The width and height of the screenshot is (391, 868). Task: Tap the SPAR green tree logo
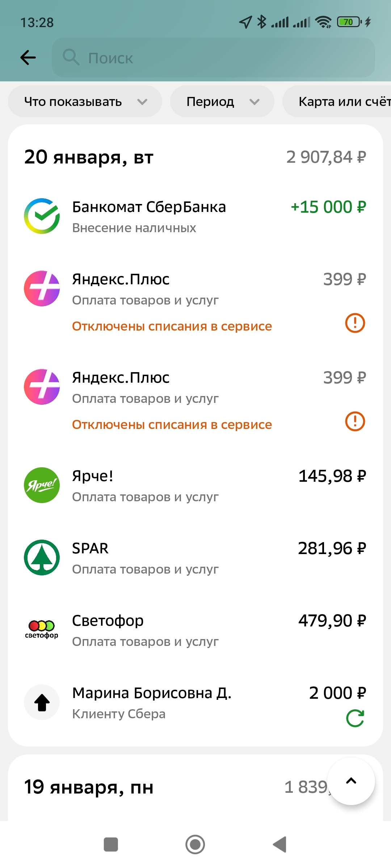[x=42, y=557]
